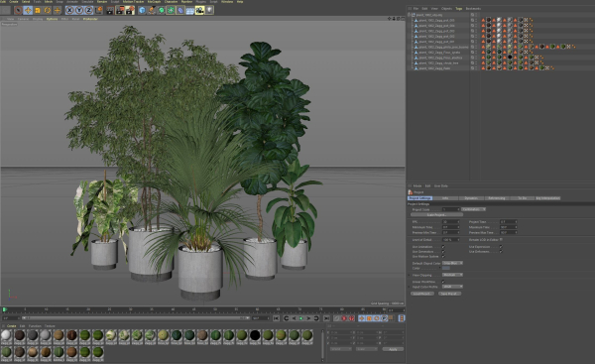Click the Scale Project button
595x364 pixels.
coord(436,215)
